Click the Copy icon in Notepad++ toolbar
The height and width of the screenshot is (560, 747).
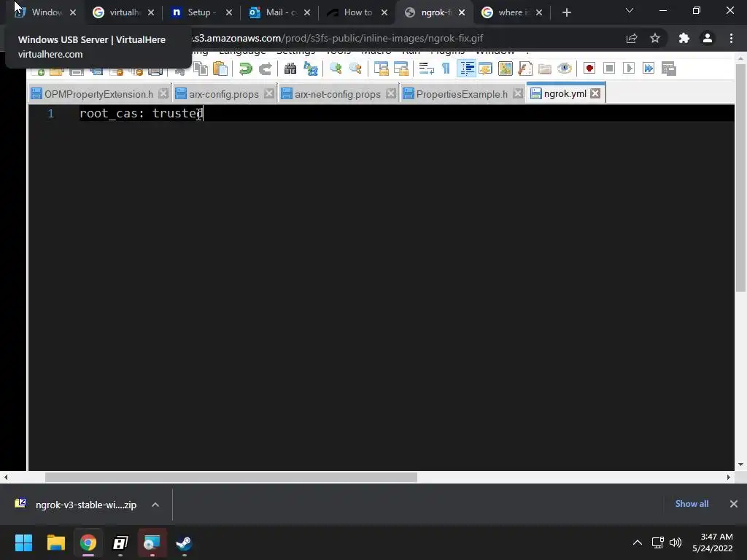tap(201, 69)
